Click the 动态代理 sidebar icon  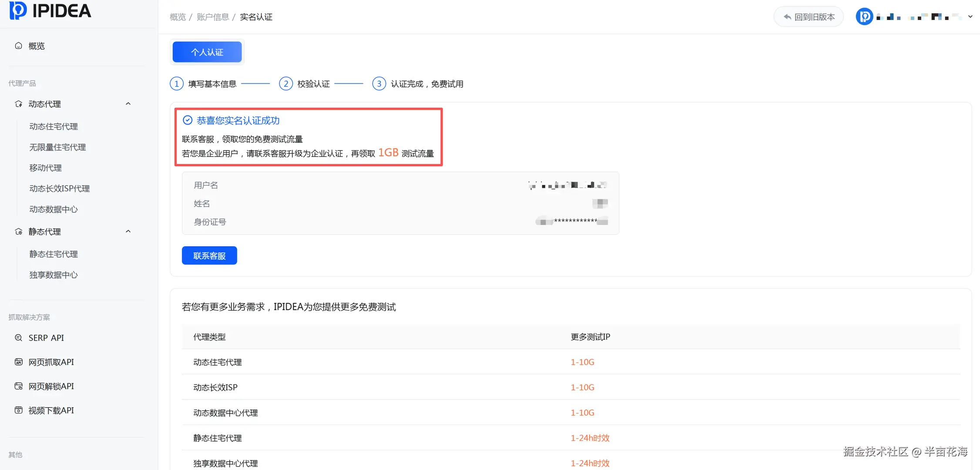18,104
